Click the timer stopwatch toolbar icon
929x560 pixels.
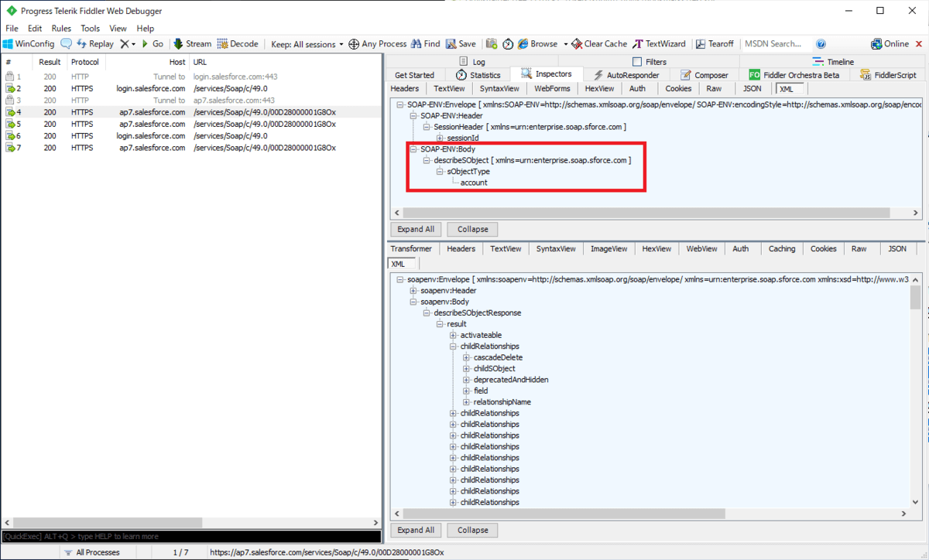[508, 44]
